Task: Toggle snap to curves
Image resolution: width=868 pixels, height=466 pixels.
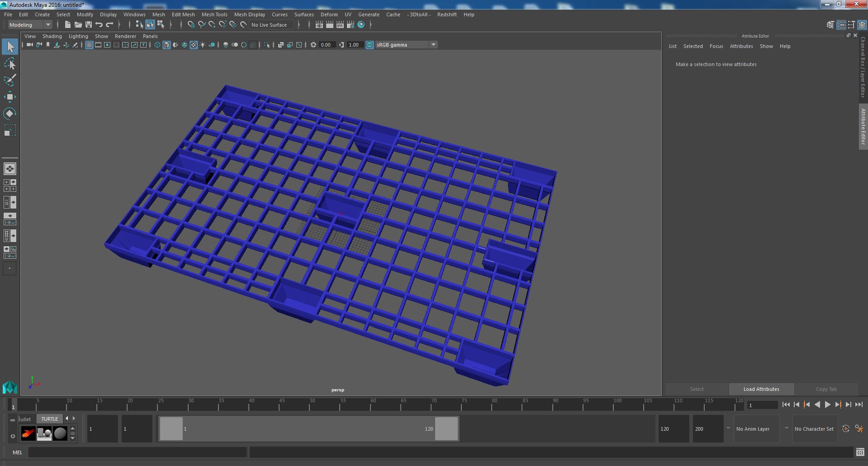Action: click(202, 25)
